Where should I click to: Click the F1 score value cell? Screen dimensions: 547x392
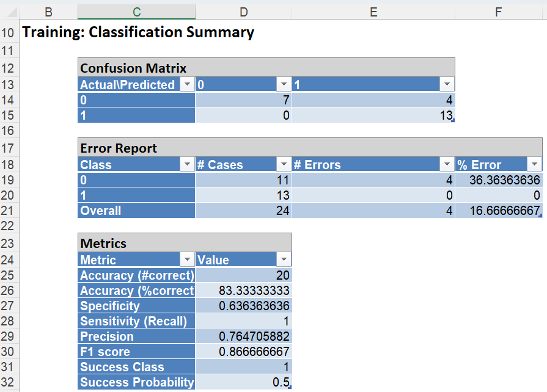pyautogui.click(x=243, y=352)
